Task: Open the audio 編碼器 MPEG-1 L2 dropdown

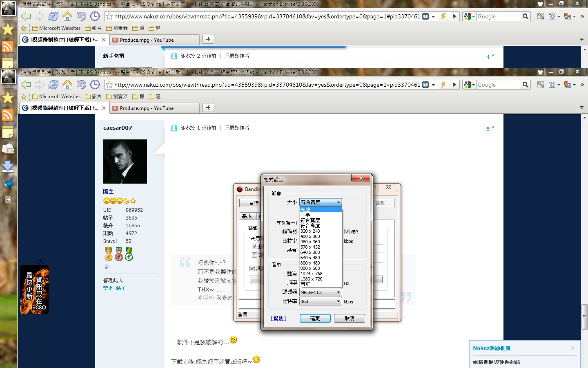Action: coord(321,292)
